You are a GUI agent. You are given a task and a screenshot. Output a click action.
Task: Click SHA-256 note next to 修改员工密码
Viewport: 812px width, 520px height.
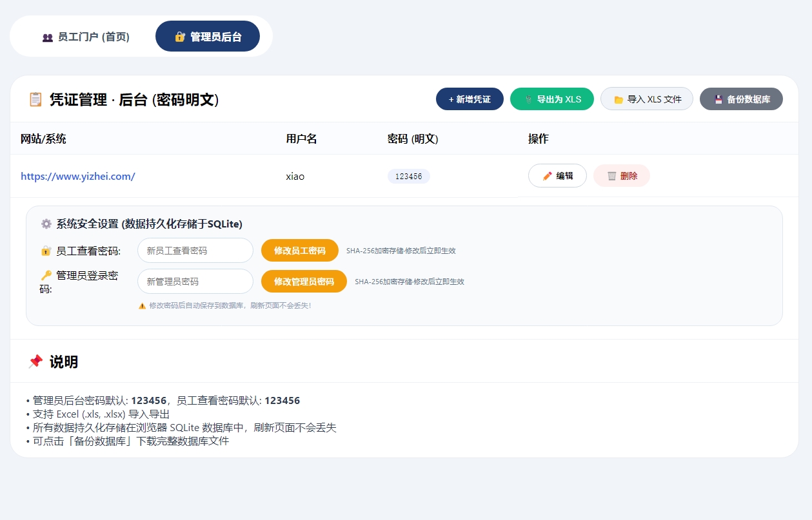pyautogui.click(x=401, y=251)
